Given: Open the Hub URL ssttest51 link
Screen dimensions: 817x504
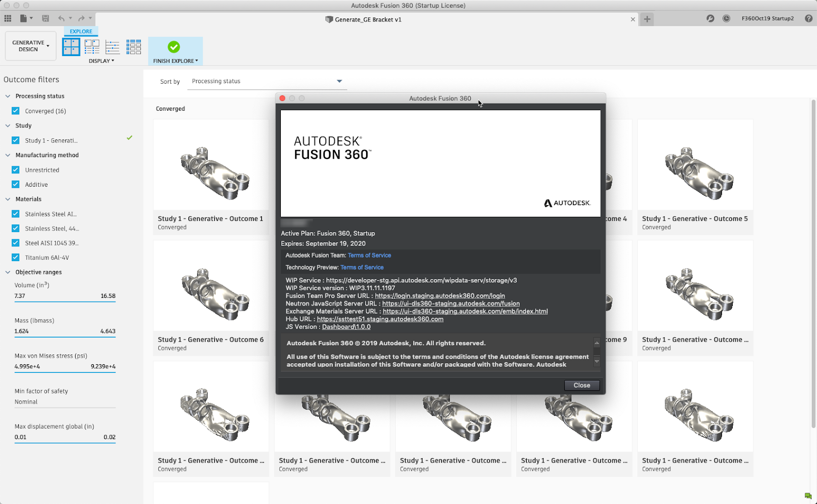Looking at the screenshot, I should [380, 319].
